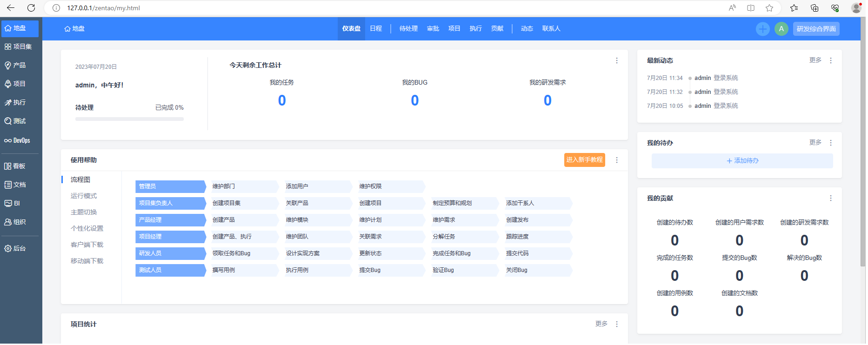Open DevOps from the sidebar

[19, 140]
